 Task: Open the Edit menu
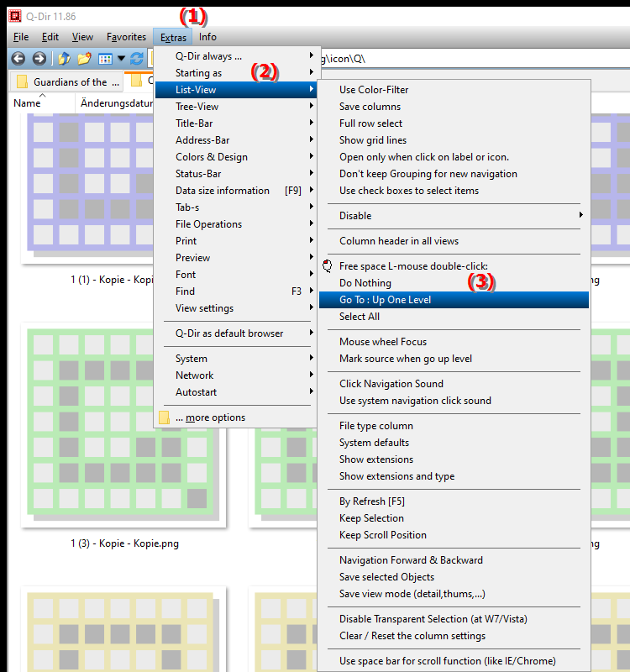[50, 37]
